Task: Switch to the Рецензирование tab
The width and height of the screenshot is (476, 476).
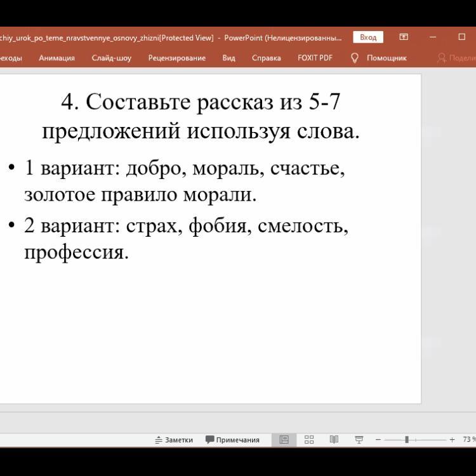Action: tap(176, 58)
